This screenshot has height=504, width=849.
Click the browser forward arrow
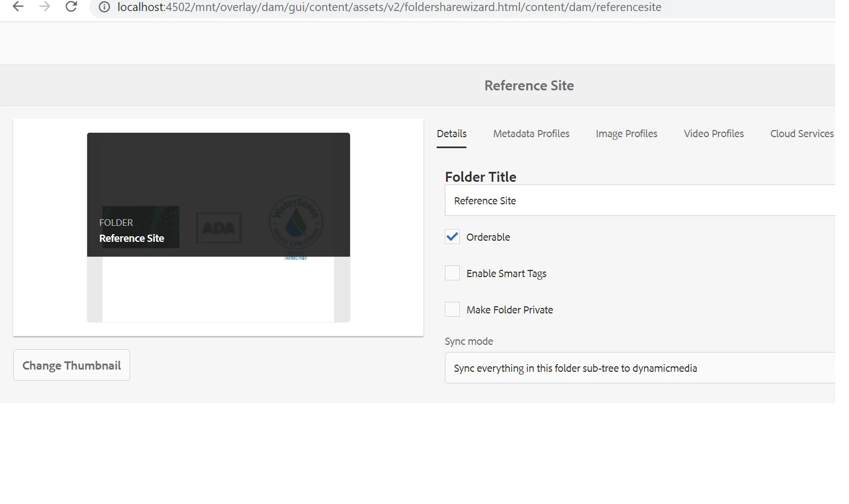point(45,7)
